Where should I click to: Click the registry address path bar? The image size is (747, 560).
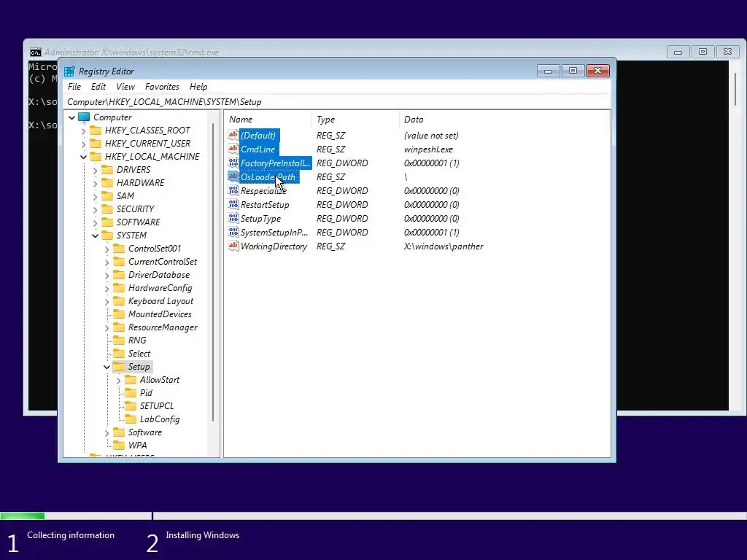pos(337,102)
